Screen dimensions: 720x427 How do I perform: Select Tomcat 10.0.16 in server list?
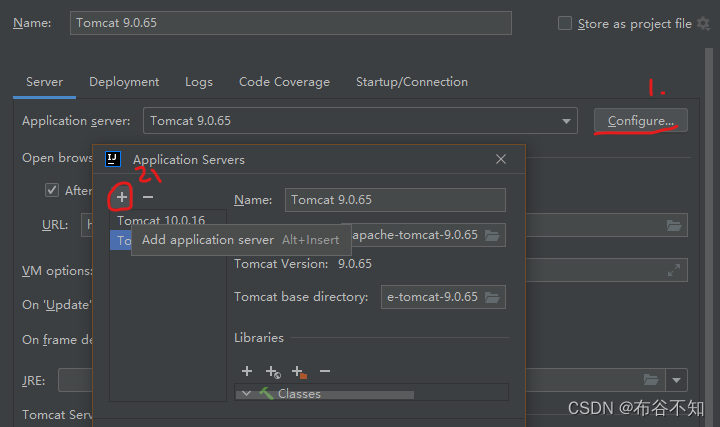point(168,220)
